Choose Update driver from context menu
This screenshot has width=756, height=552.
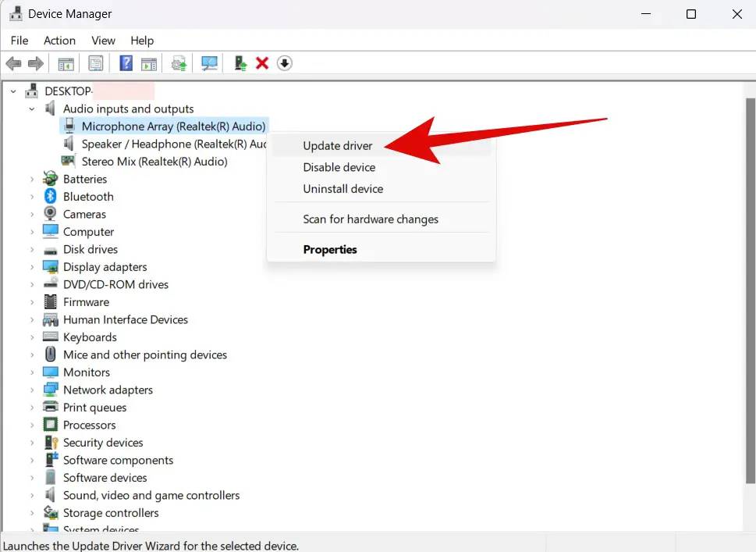(x=381, y=146)
